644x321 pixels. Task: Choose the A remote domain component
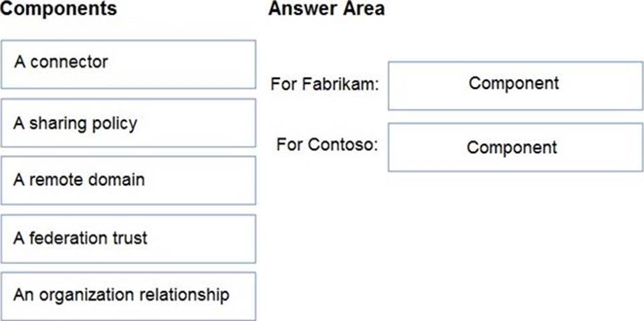coord(128,181)
